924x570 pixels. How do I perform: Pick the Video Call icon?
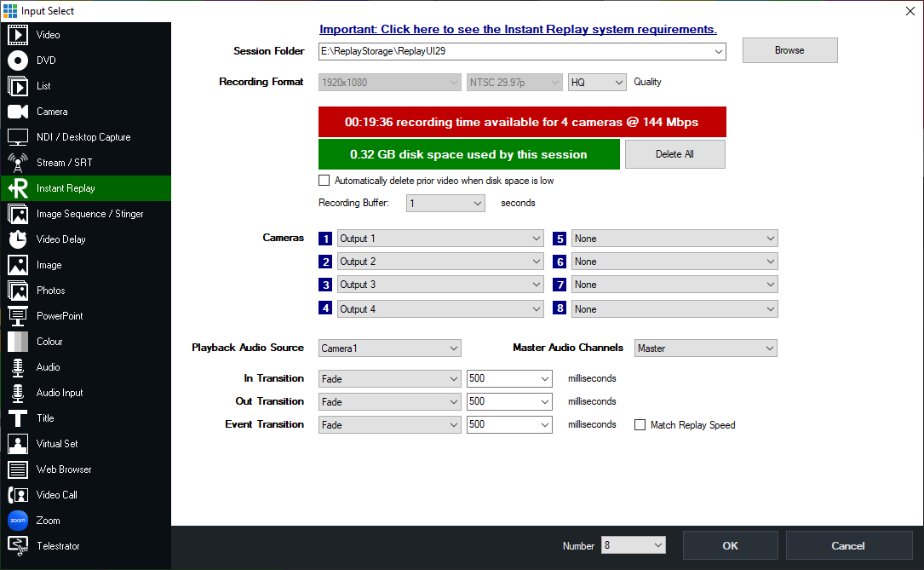[x=18, y=495]
